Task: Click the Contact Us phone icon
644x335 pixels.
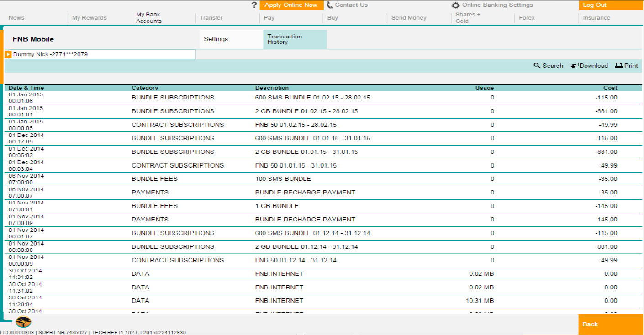Action: 330,5
